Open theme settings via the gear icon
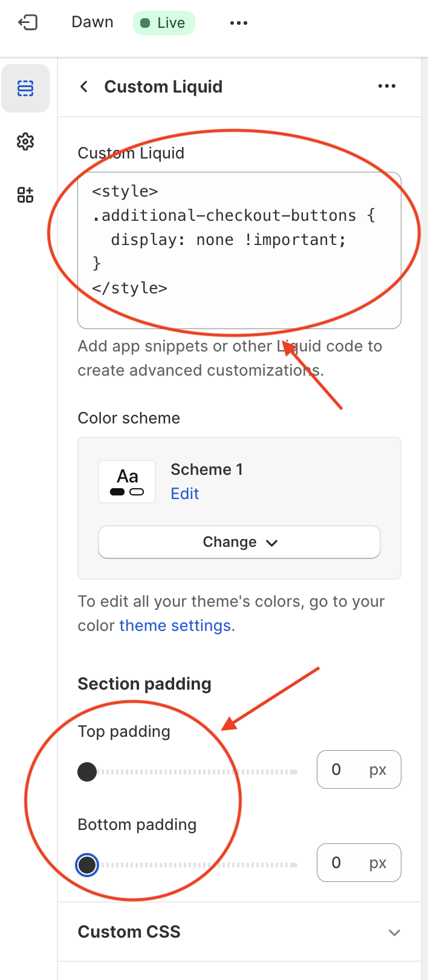The height and width of the screenshot is (980, 428). (25, 141)
